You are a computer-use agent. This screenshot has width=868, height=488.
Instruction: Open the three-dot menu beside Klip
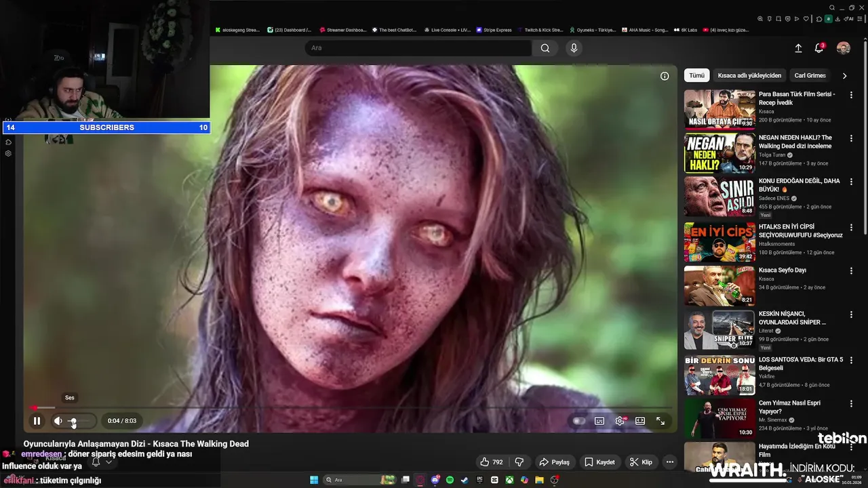[x=670, y=462]
